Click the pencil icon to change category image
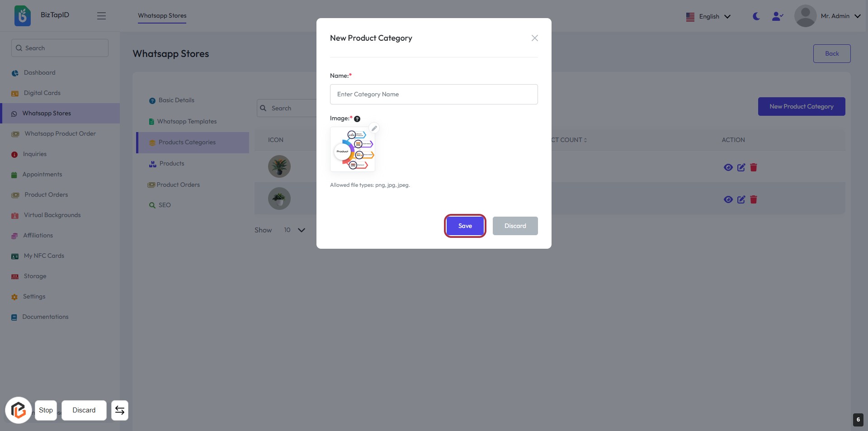This screenshot has width=868, height=431. point(374,128)
